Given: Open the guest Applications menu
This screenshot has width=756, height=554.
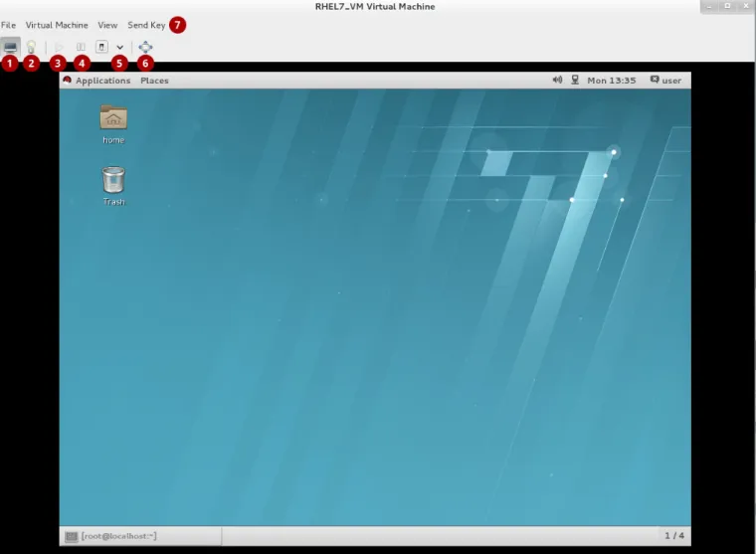Looking at the screenshot, I should (x=102, y=81).
